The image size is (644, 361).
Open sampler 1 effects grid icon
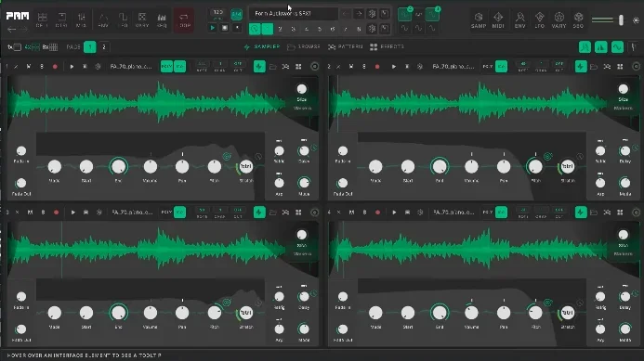(x=298, y=67)
